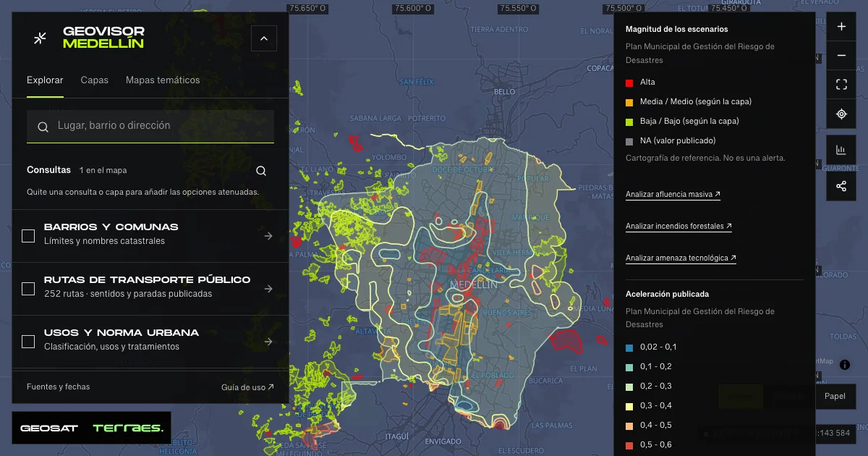
Task: Click the Consultas heading
Action: [x=49, y=170]
